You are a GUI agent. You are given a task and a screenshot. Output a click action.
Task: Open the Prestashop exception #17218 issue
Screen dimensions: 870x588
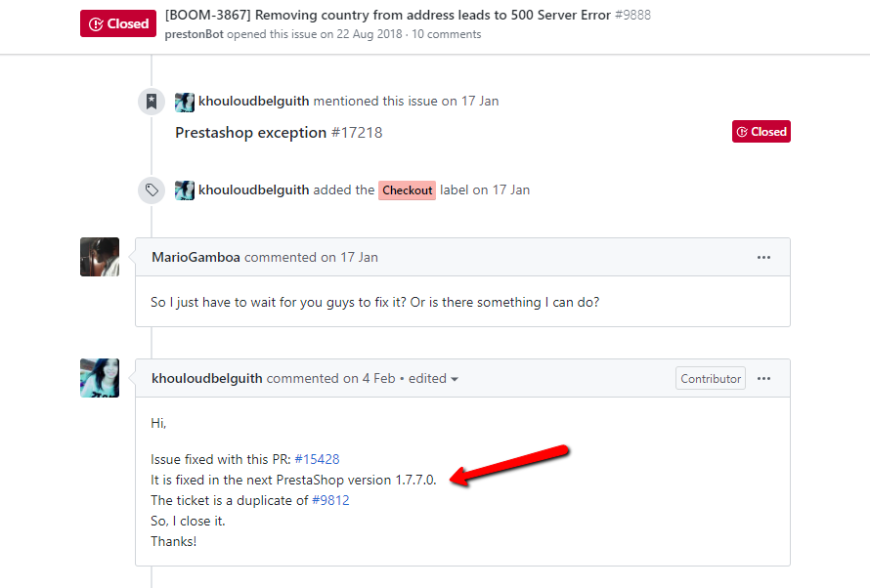279,133
